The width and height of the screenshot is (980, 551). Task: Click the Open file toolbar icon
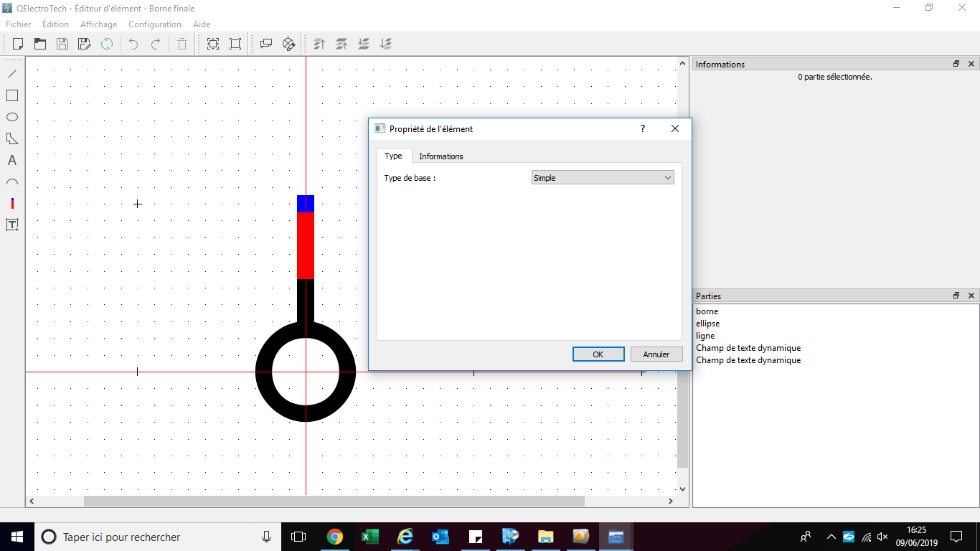[40, 44]
